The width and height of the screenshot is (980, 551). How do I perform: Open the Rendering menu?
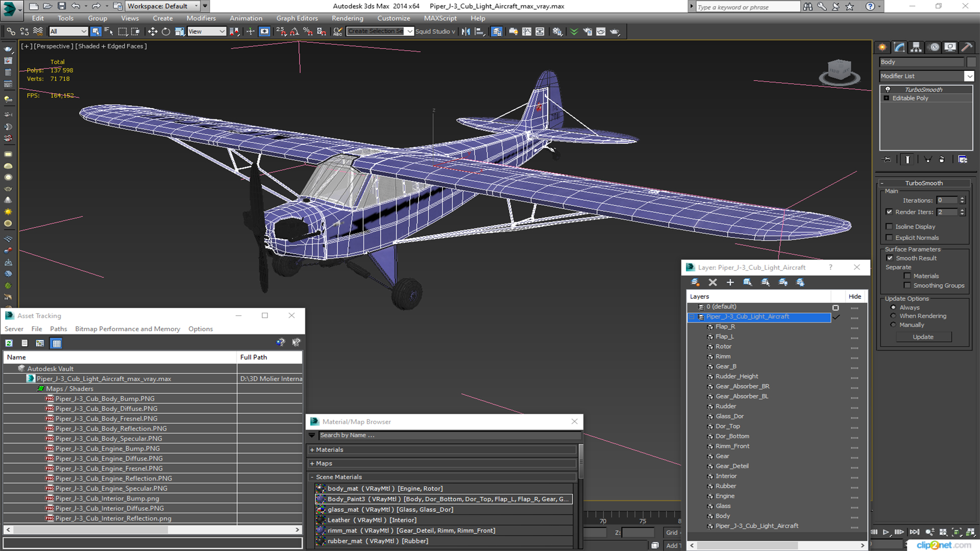click(347, 18)
